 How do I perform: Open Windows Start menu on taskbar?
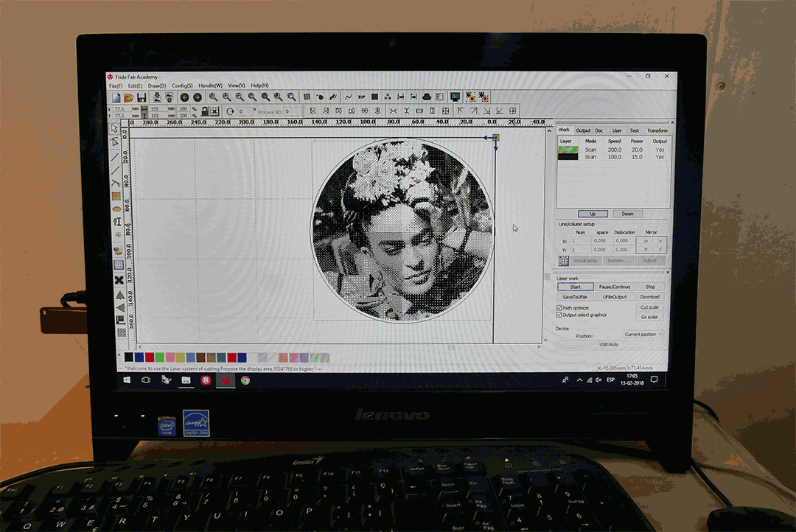(x=127, y=379)
